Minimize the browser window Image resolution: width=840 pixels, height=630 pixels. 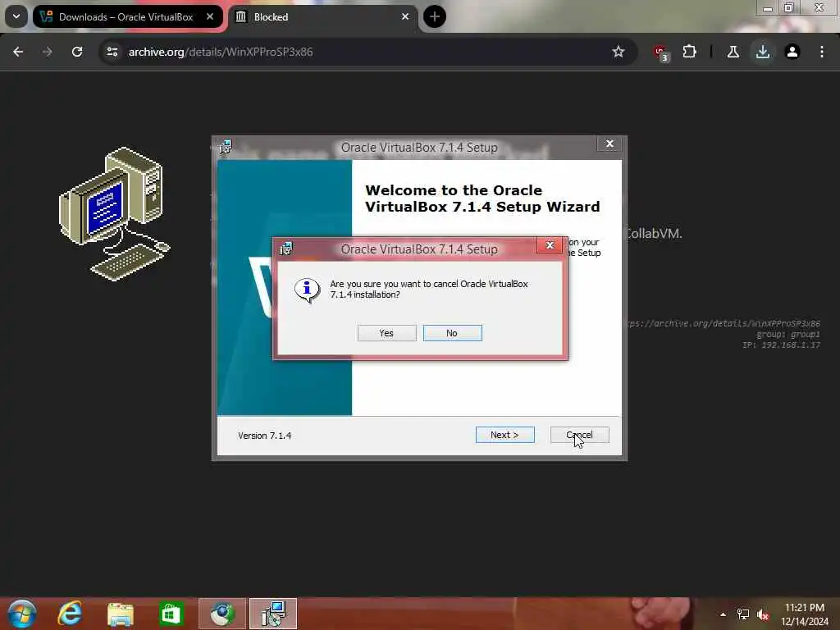[x=768, y=8]
